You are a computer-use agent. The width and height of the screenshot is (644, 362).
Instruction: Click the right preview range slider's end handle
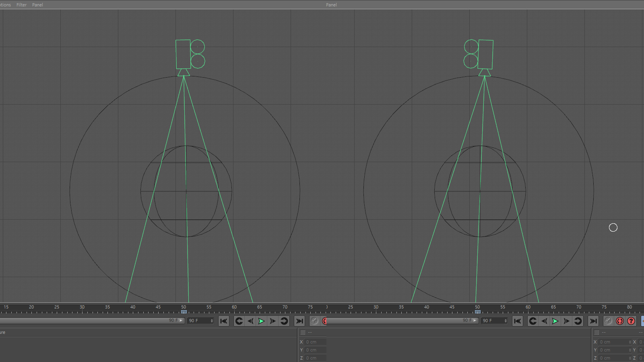click(475, 321)
